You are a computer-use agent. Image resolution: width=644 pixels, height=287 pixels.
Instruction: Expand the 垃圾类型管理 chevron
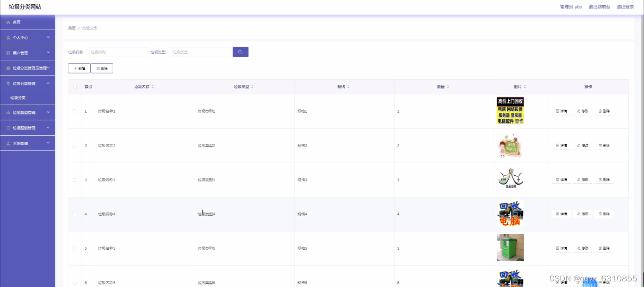(48, 113)
